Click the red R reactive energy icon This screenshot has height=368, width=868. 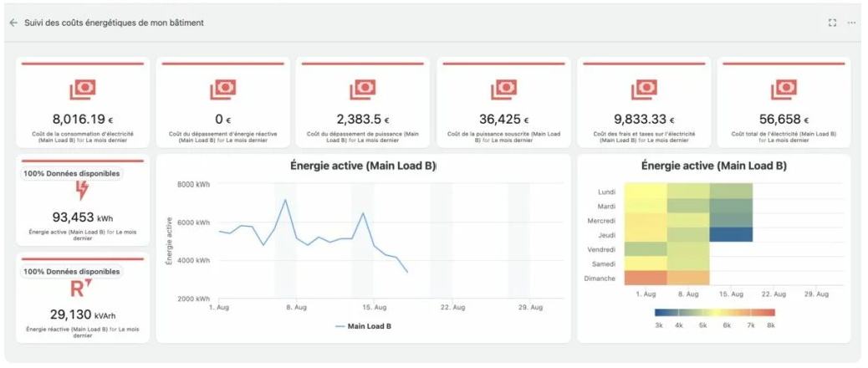(x=81, y=289)
